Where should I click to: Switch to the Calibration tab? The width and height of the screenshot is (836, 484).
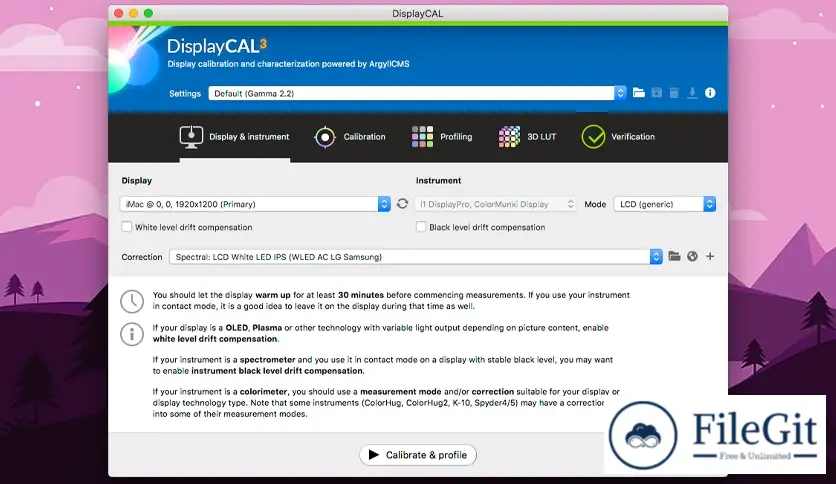pyautogui.click(x=350, y=137)
